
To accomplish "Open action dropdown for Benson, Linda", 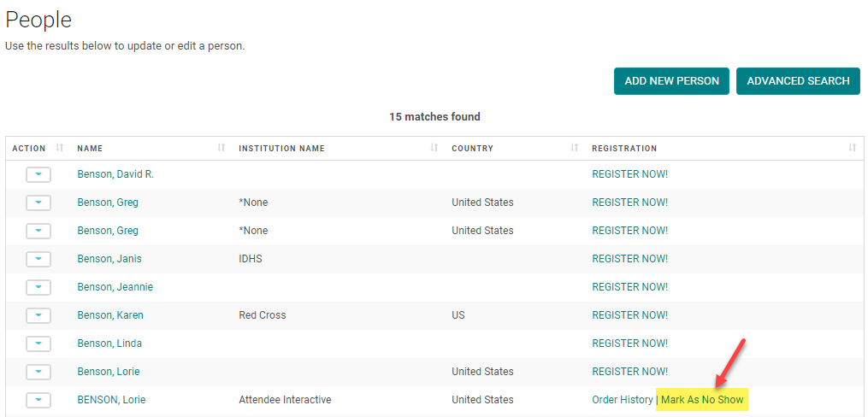I will (x=38, y=344).
